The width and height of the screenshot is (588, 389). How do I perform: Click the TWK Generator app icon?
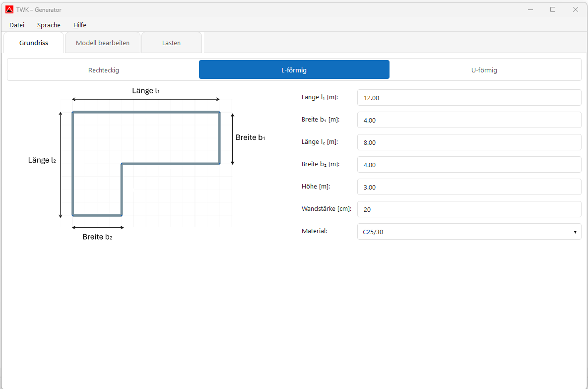point(9,9)
